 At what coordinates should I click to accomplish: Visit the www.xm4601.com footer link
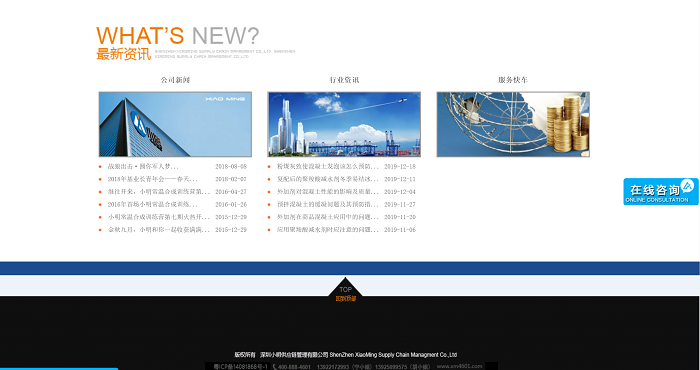[459, 366]
